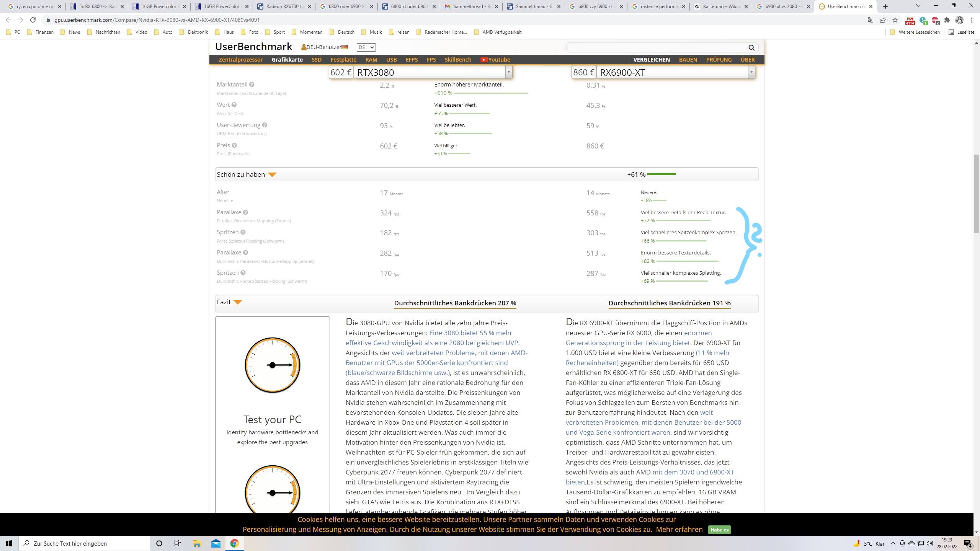Click the page vertical scrollbar thumb
The height and width of the screenshot is (551, 980).
pyautogui.click(x=977, y=193)
